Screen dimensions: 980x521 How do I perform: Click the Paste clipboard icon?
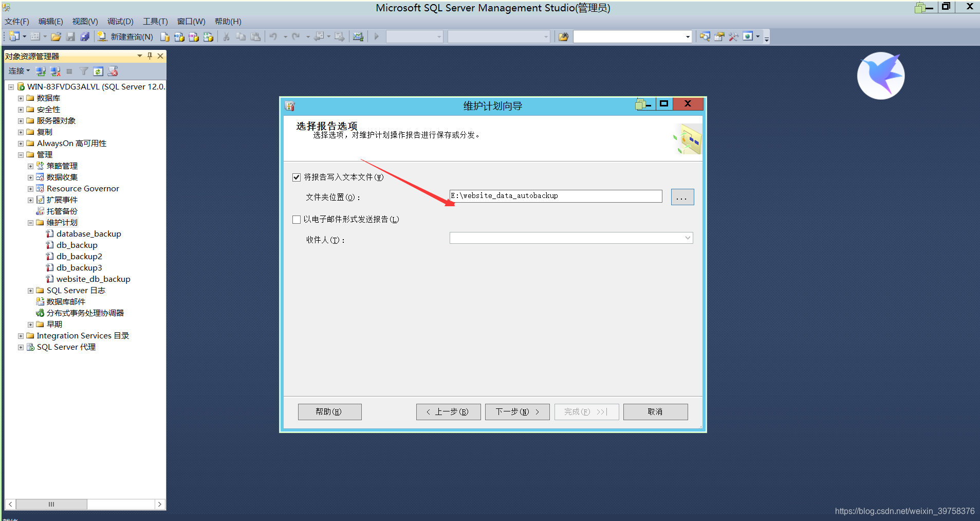[255, 37]
